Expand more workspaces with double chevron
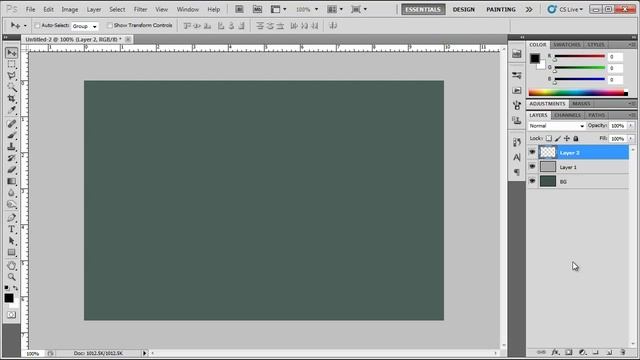The height and width of the screenshot is (360, 640). [x=529, y=9]
